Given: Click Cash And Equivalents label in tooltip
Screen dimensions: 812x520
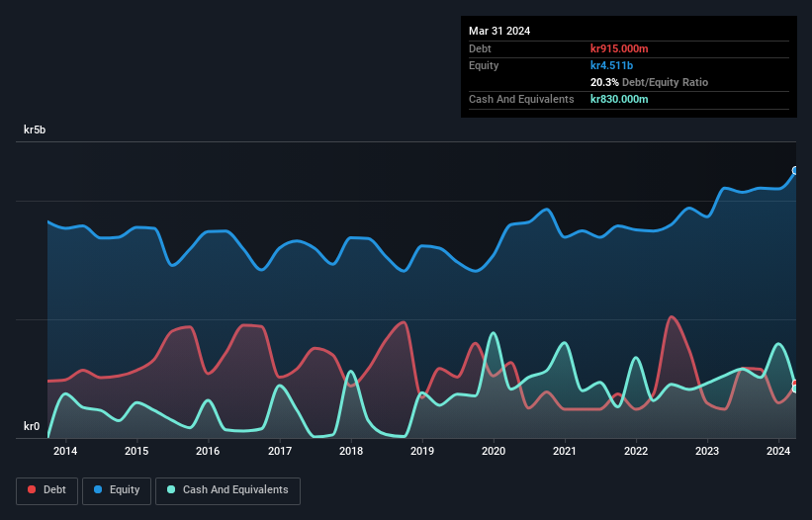Looking at the screenshot, I should [x=521, y=99].
